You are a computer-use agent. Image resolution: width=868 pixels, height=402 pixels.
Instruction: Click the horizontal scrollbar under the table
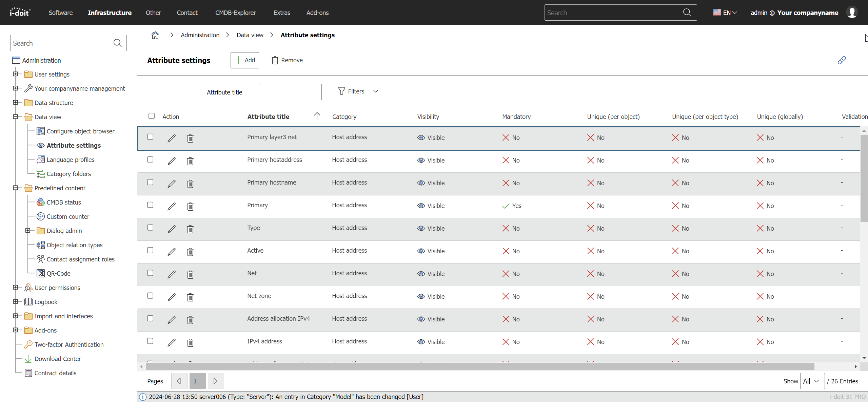click(480, 366)
